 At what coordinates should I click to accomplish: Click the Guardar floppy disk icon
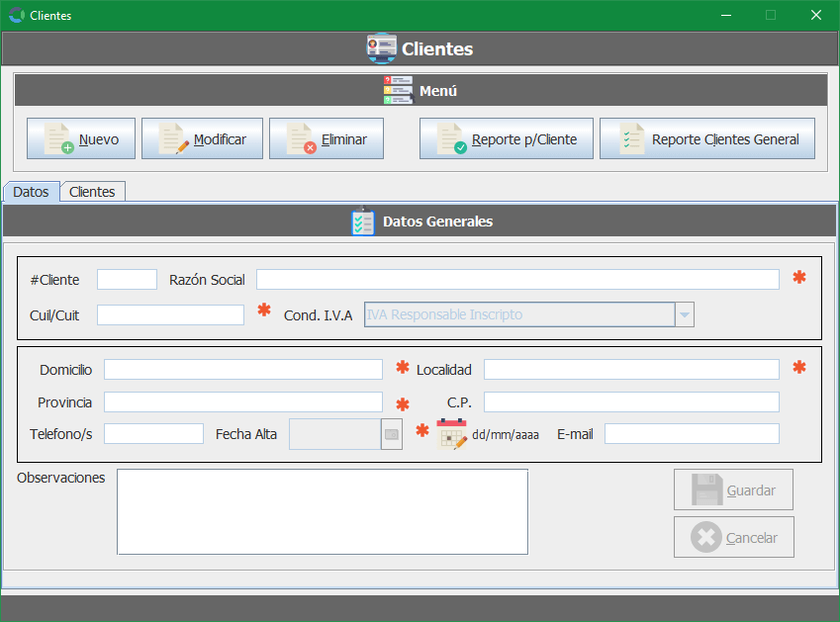point(706,489)
